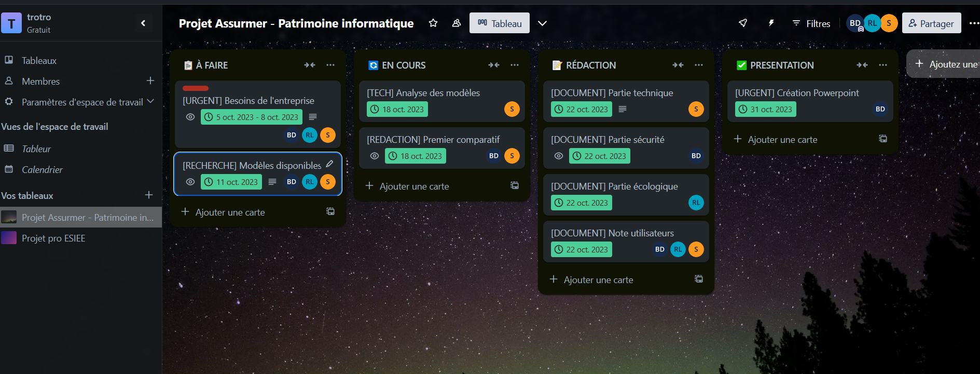Edit the Modèles disponibles card with pencil icon
Screen dimensions: 980x374
329,164
